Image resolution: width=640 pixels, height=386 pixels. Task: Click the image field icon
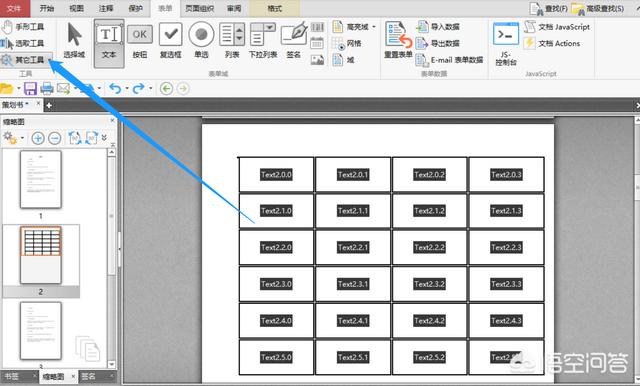click(x=317, y=60)
